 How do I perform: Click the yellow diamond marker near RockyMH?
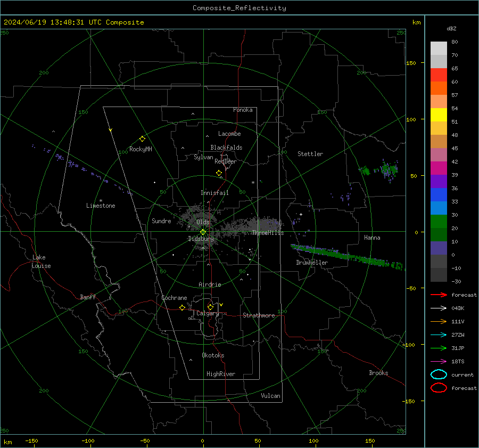[x=142, y=139]
